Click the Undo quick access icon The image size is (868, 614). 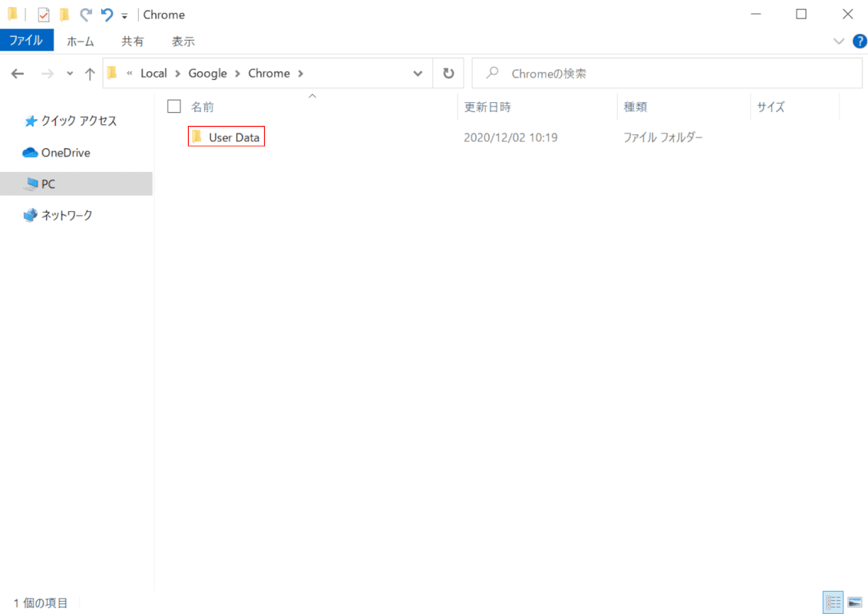106,15
